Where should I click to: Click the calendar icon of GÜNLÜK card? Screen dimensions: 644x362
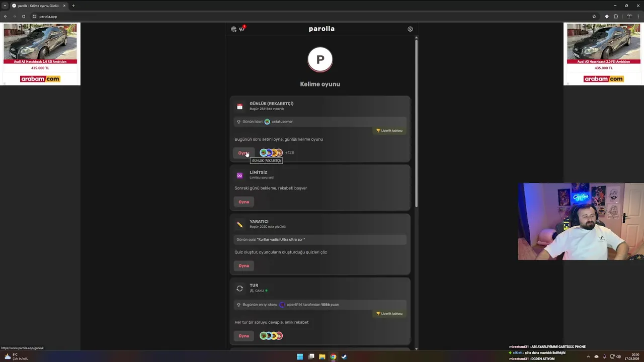[x=239, y=106]
